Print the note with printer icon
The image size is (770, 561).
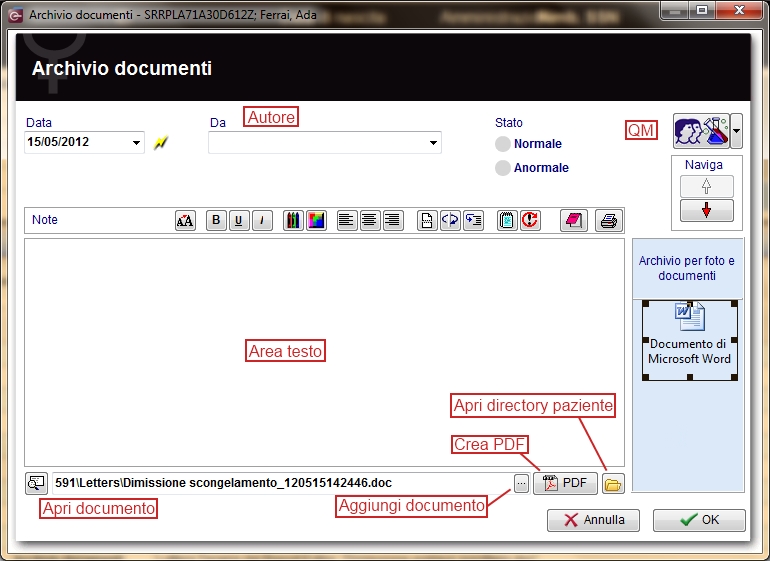(x=609, y=221)
